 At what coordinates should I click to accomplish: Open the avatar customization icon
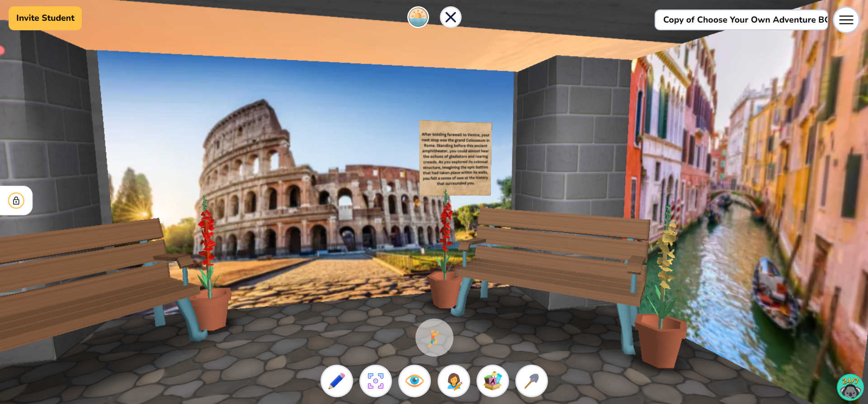click(454, 381)
